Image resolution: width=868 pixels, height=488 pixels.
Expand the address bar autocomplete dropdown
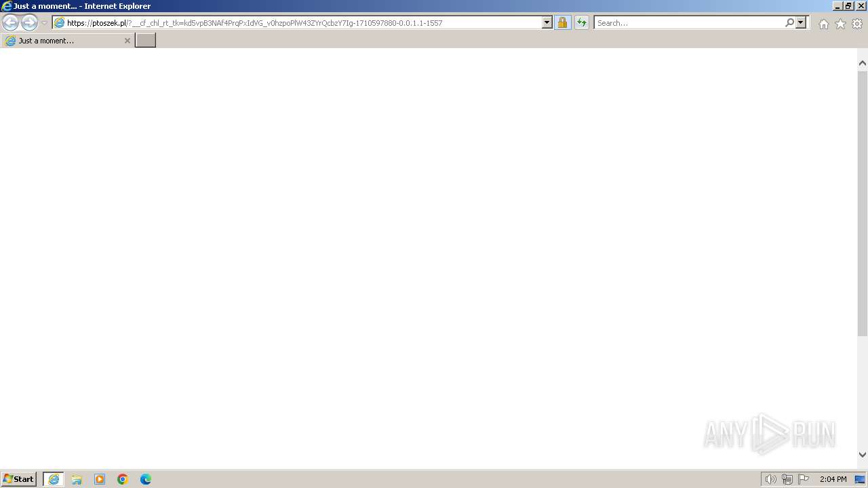(x=547, y=23)
